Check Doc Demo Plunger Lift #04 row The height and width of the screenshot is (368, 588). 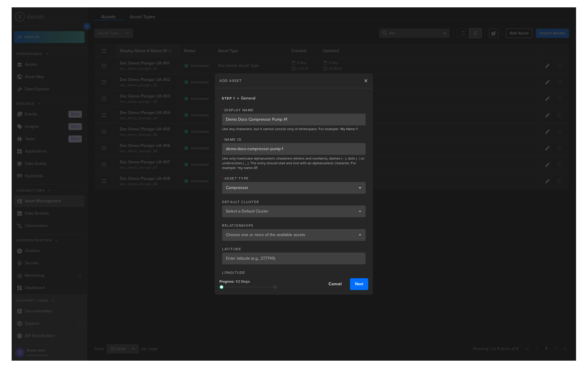[104, 115]
